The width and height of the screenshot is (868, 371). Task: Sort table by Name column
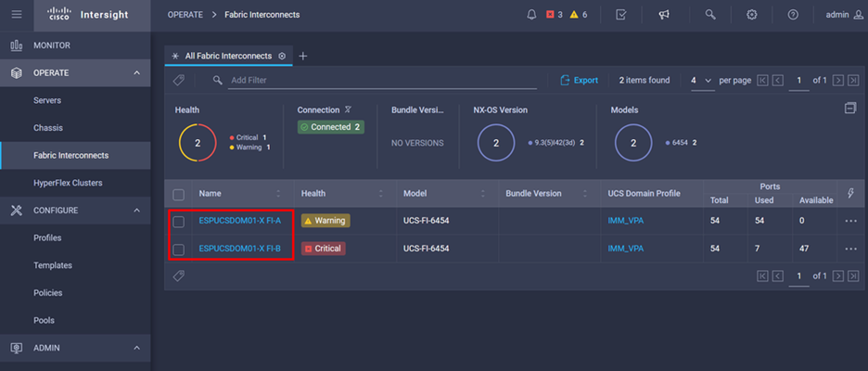pyautogui.click(x=278, y=193)
